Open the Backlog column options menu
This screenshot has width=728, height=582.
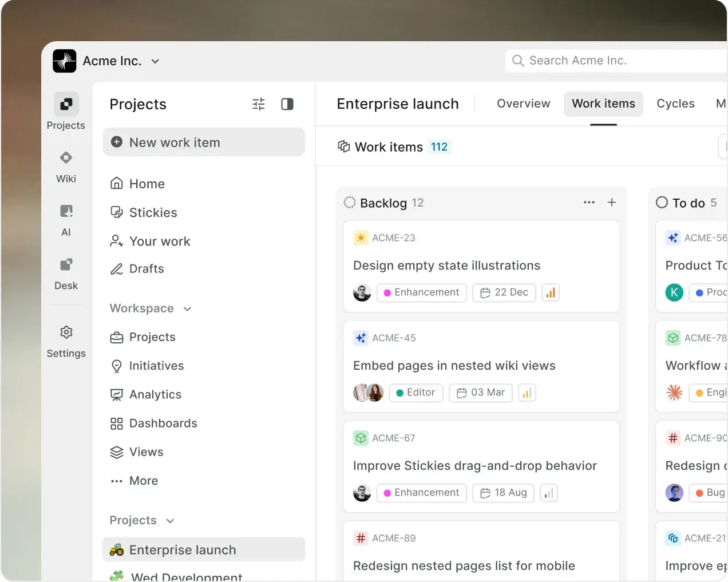click(x=589, y=202)
